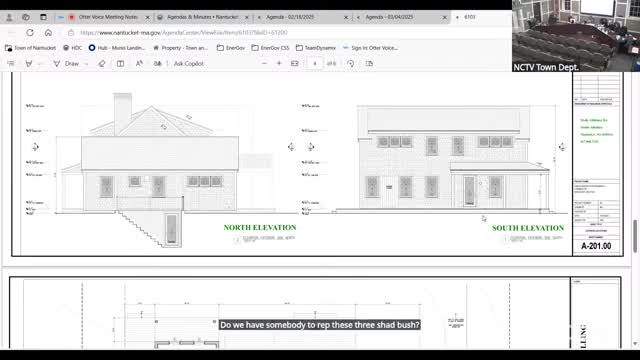The width and height of the screenshot is (640, 360).
Task: Click the Translate icon in PDF toolbar
Action: (x=158, y=64)
